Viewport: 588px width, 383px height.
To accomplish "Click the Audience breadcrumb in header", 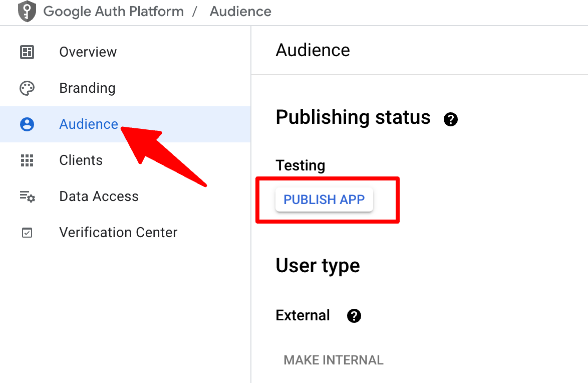I will [240, 12].
